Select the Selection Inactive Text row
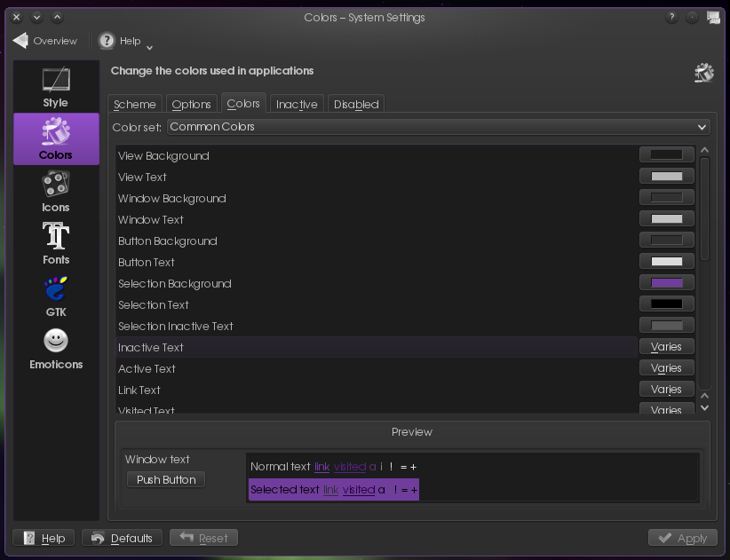 click(x=377, y=327)
